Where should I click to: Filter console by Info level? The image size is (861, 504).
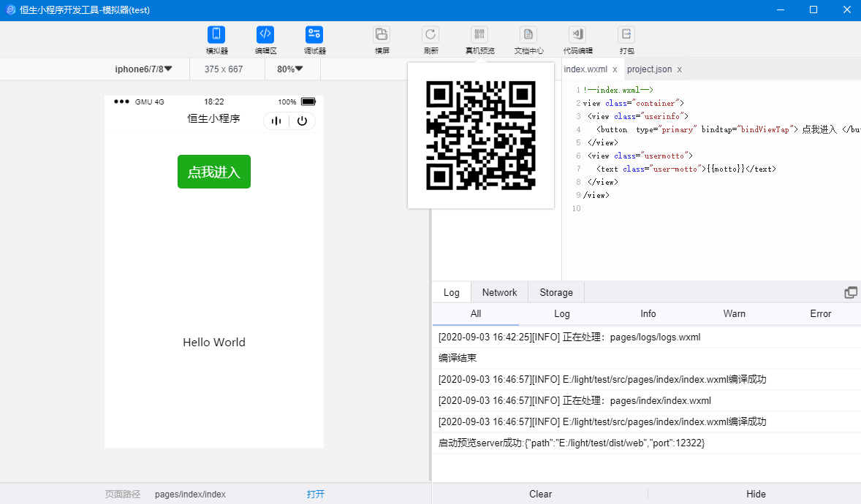648,313
